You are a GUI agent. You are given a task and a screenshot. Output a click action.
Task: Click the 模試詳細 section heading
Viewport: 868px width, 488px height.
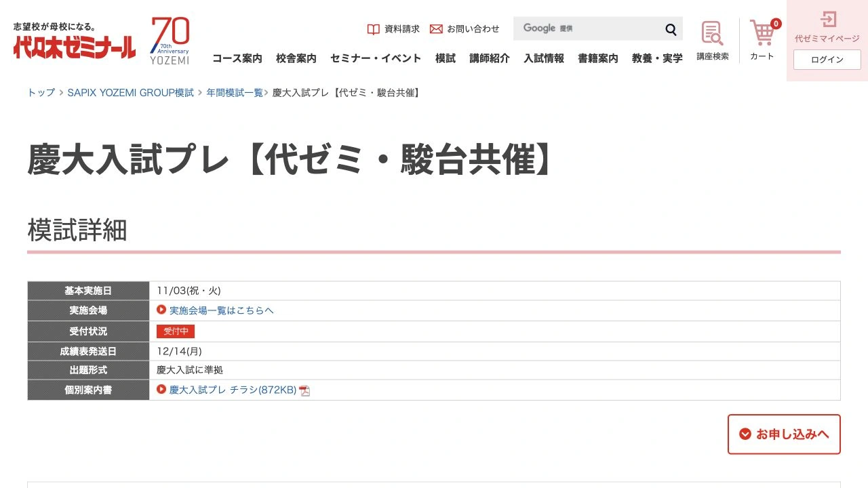pos(77,230)
